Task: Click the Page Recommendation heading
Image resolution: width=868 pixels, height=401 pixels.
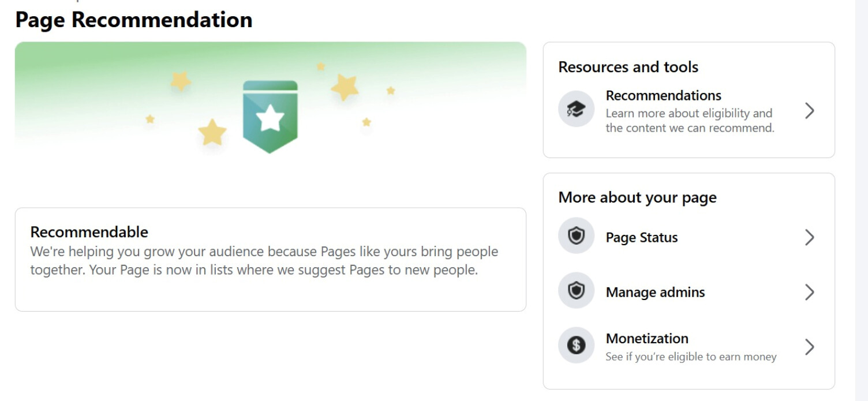Action: click(133, 20)
